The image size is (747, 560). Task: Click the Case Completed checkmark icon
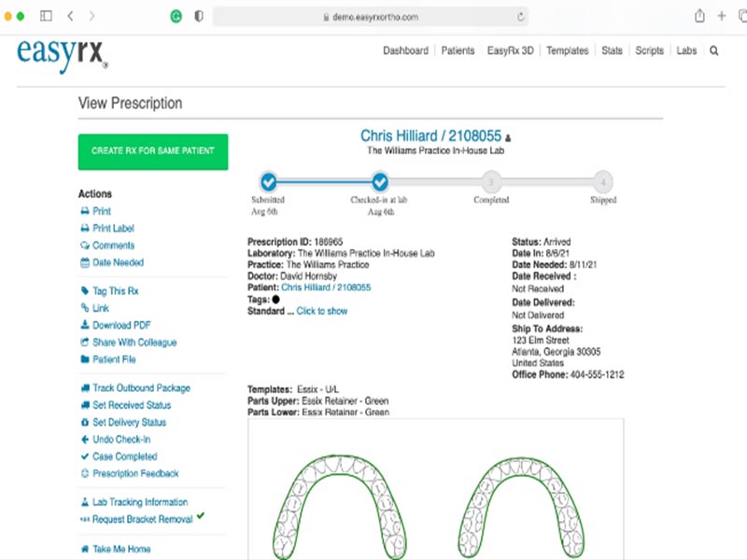pos(85,456)
